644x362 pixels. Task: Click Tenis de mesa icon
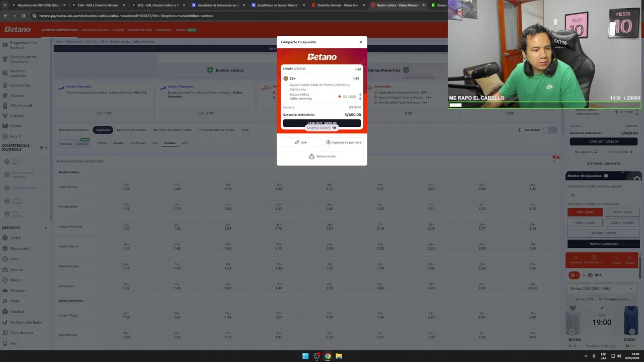5,333
